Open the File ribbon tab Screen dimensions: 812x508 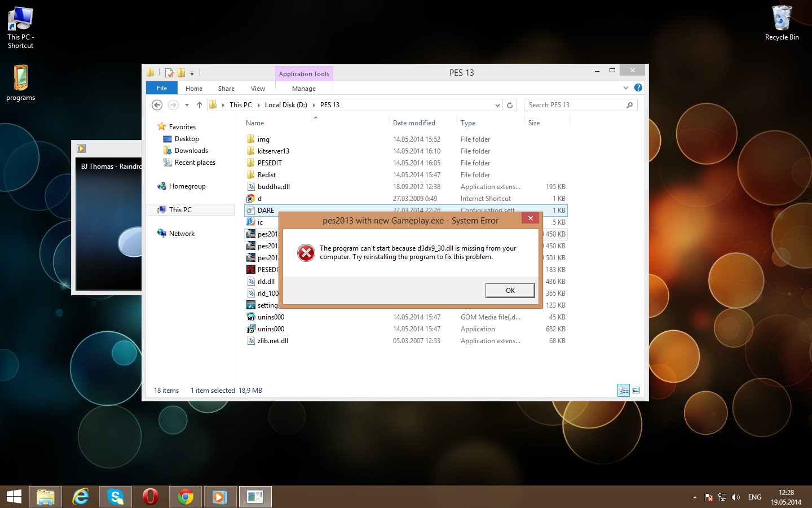point(162,88)
